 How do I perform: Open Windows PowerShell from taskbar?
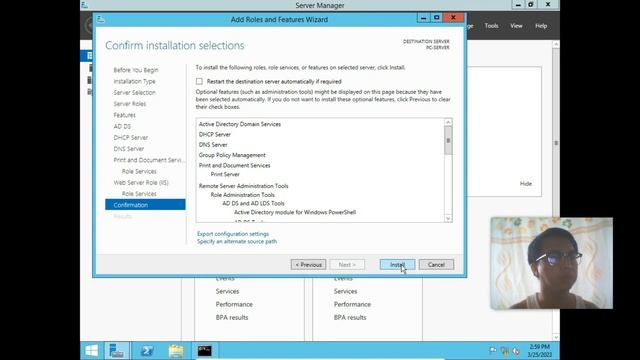pos(147,351)
